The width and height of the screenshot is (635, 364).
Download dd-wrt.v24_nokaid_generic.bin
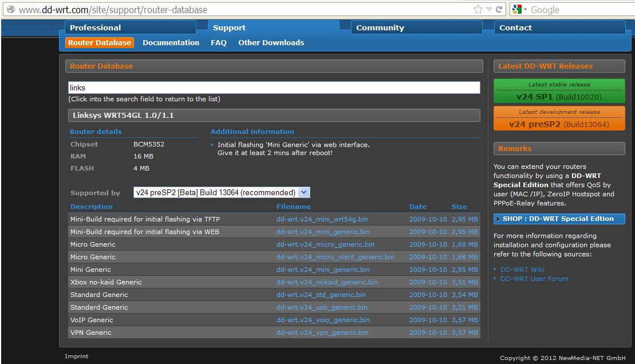[327, 282]
